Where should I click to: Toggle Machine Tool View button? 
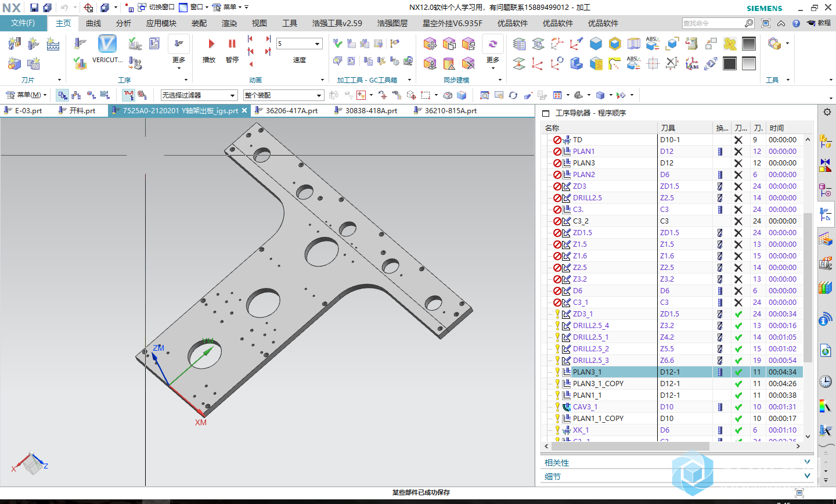[x=76, y=95]
